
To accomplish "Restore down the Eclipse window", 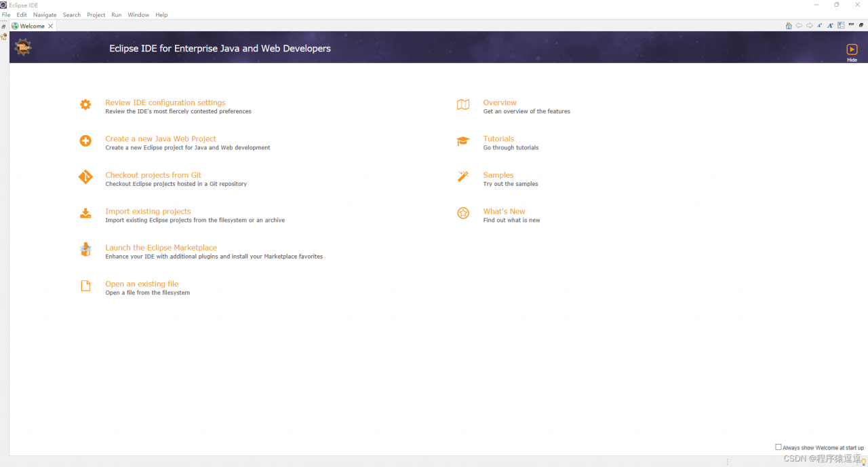I will [x=836, y=5].
